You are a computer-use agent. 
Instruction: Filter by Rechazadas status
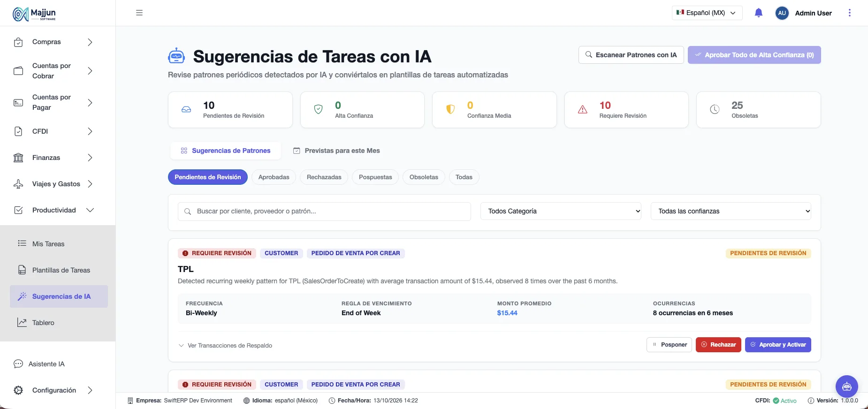(x=324, y=177)
